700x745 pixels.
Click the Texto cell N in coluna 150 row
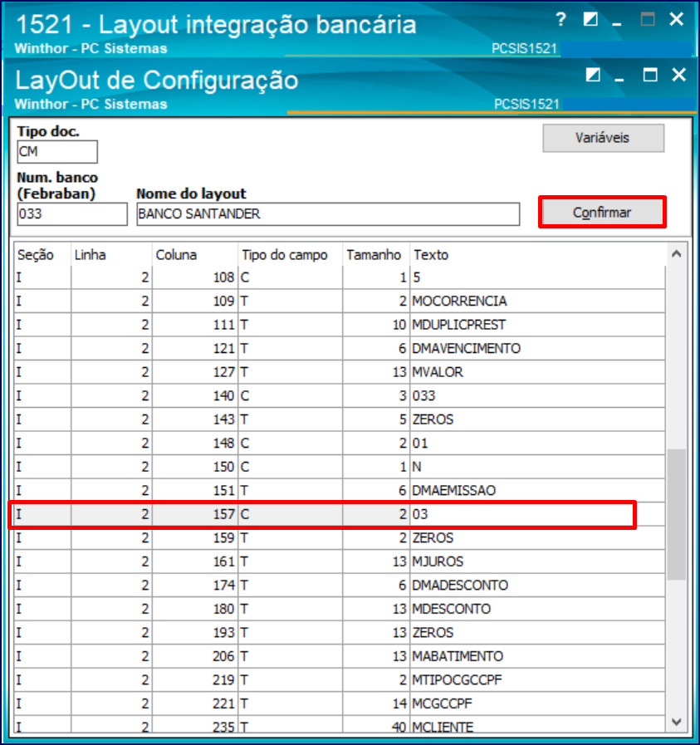(537, 467)
